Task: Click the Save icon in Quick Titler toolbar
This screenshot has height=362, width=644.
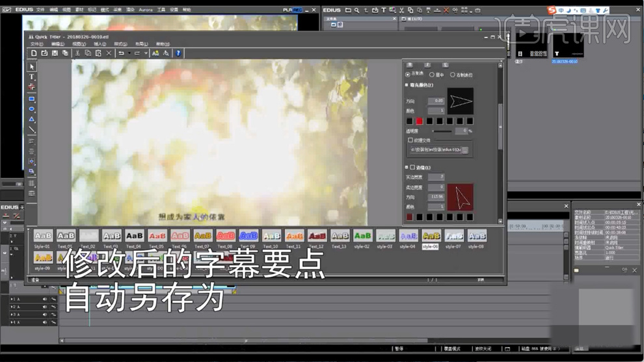Action: click(55, 53)
